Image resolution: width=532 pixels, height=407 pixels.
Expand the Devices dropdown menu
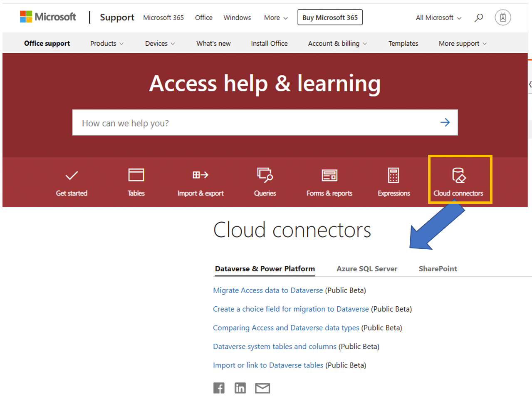[160, 43]
